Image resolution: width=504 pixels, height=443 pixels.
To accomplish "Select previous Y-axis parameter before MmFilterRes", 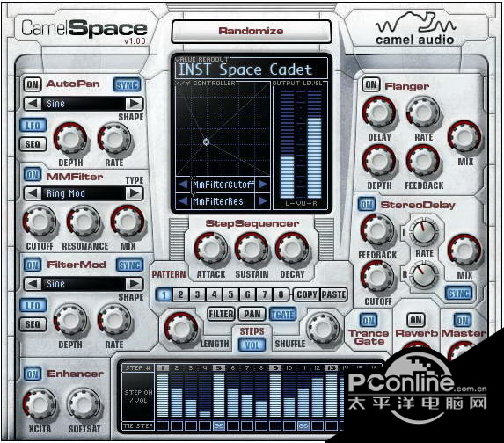I will click(x=183, y=201).
